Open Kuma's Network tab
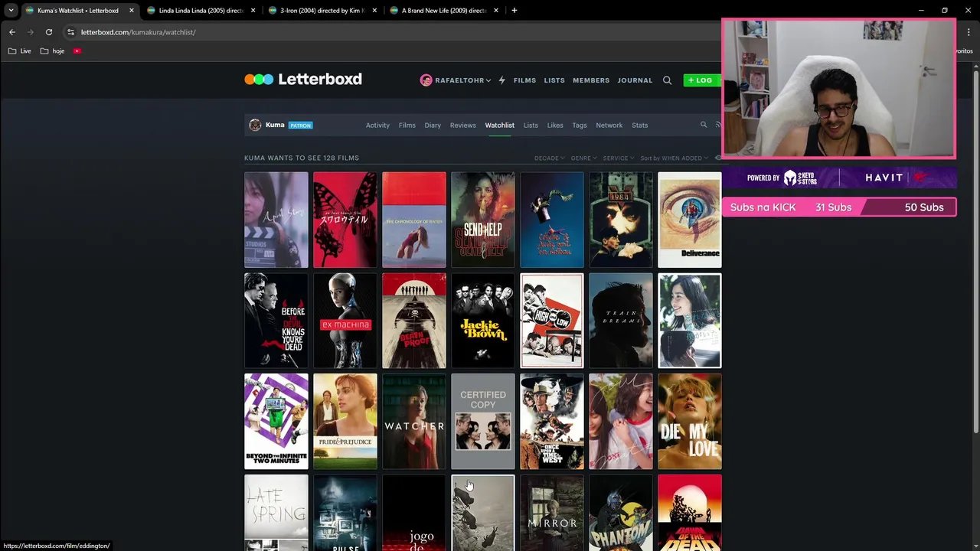980x551 pixels. click(609, 125)
